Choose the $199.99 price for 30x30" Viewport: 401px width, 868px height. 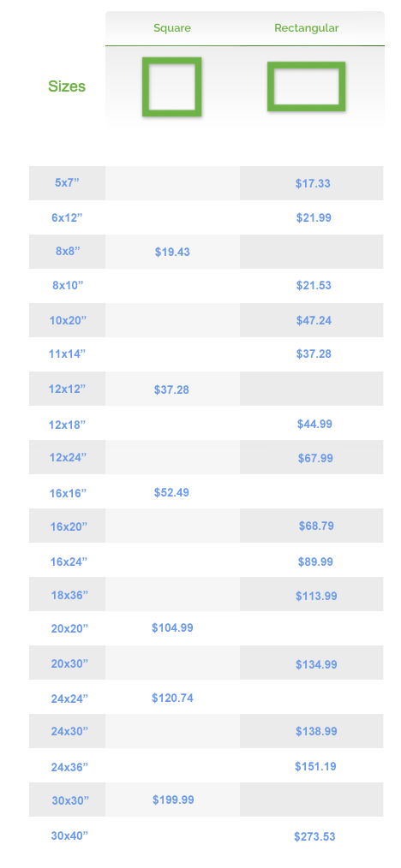(x=173, y=800)
